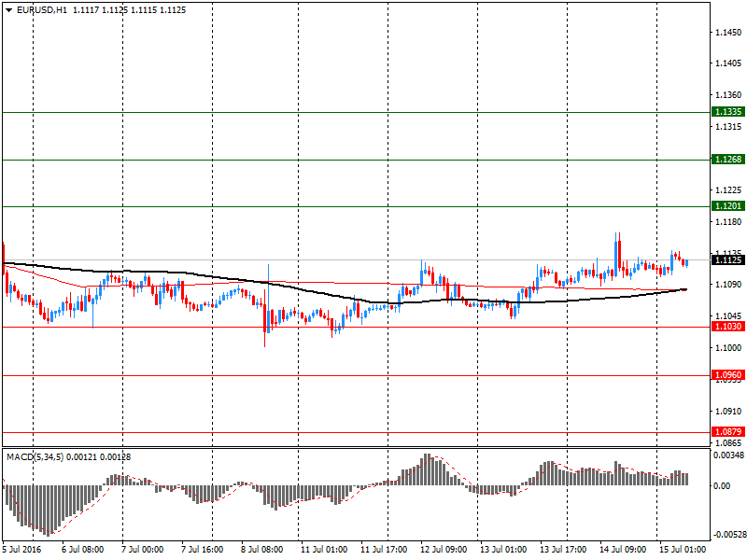
Task: Click the MACD scale value 0.00348
Action: pyautogui.click(x=728, y=455)
